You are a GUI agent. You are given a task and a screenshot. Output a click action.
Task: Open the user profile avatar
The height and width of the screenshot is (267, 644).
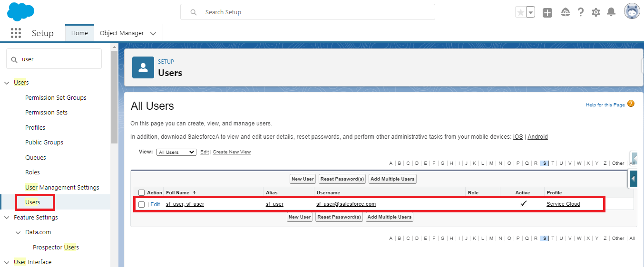[632, 12]
